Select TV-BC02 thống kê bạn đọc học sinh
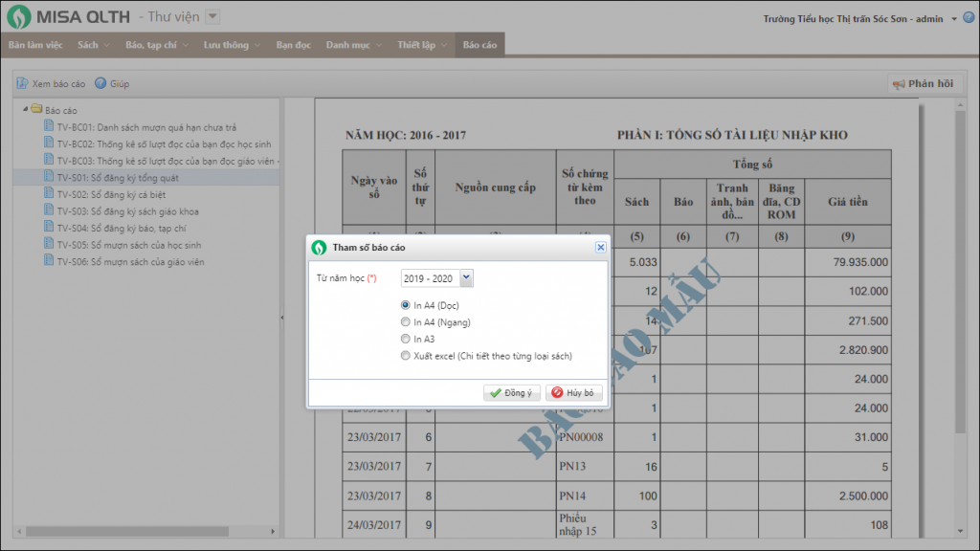The image size is (980, 551). click(x=164, y=144)
